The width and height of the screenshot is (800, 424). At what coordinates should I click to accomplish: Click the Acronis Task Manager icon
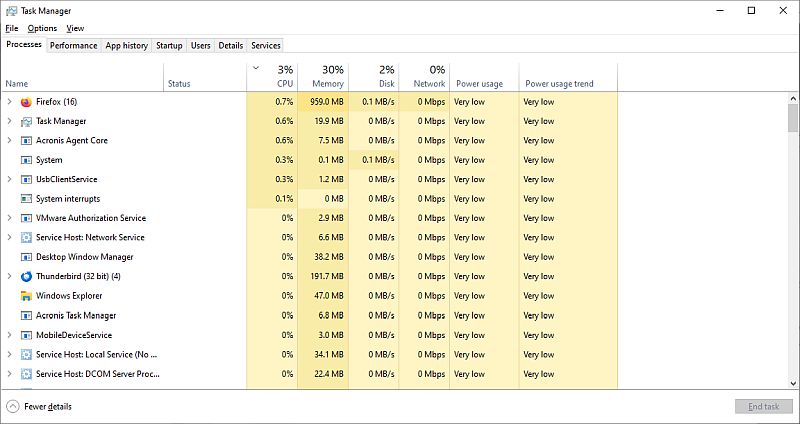[x=26, y=316]
